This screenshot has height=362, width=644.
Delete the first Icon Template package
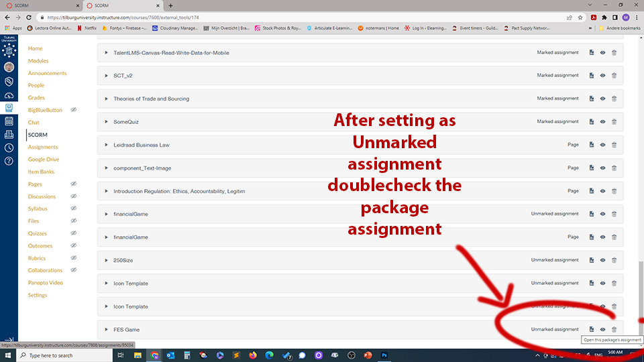click(x=614, y=283)
